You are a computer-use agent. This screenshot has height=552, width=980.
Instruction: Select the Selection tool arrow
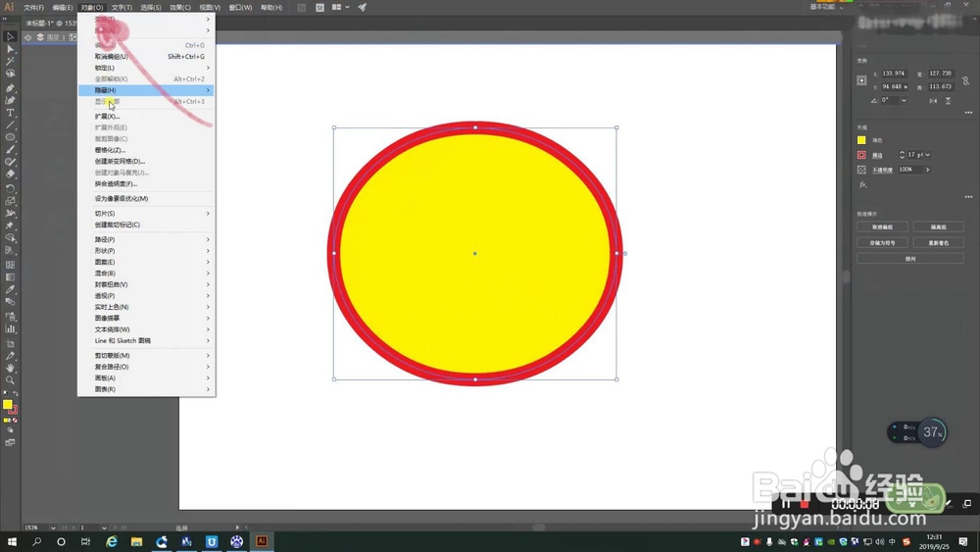(x=10, y=36)
